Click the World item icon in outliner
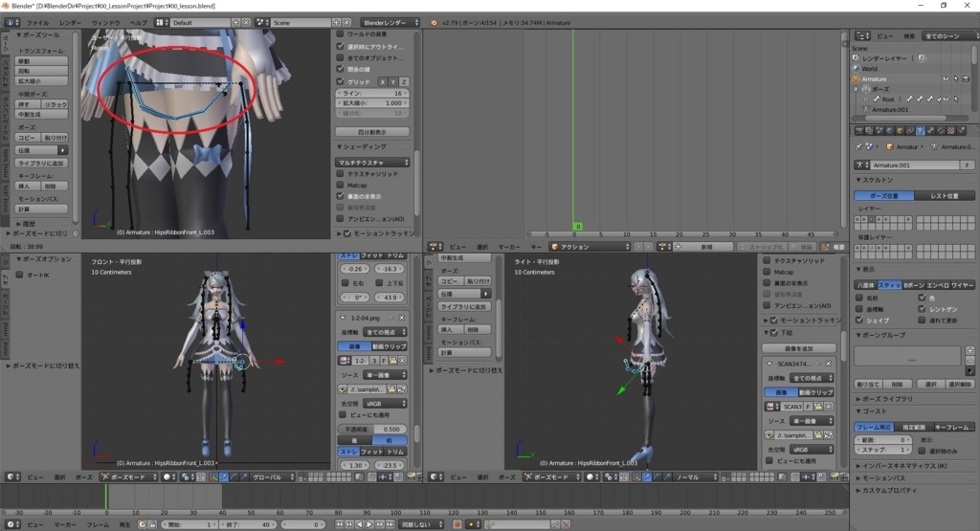Image resolution: width=980 pixels, height=531 pixels. (855, 69)
